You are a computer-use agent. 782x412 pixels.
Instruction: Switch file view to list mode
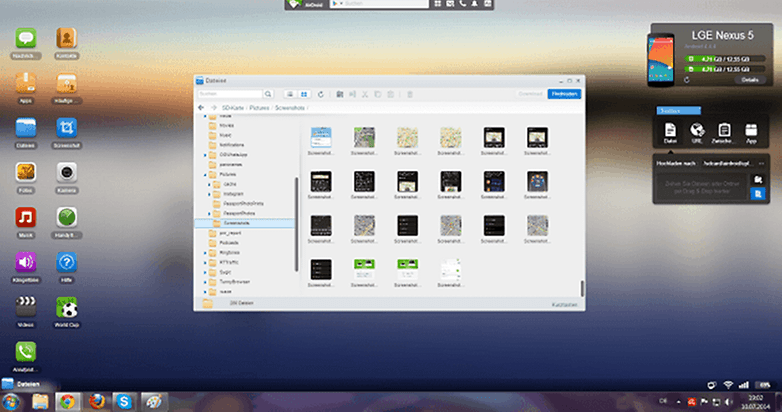[x=290, y=94]
